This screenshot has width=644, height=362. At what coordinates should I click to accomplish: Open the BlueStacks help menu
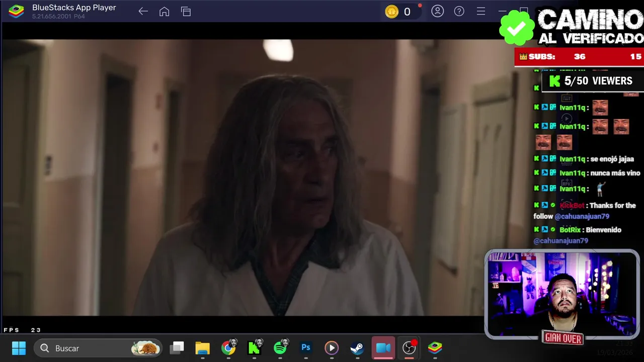click(x=459, y=11)
